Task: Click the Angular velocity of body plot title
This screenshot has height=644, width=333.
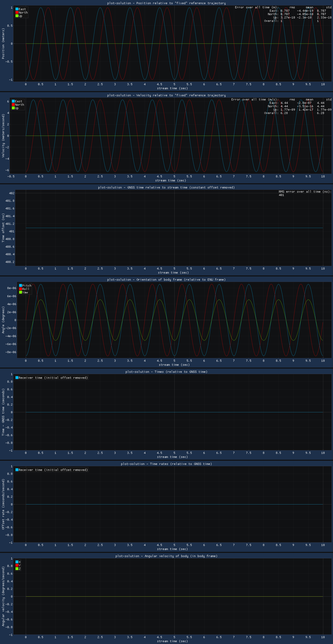Action: pos(166,556)
